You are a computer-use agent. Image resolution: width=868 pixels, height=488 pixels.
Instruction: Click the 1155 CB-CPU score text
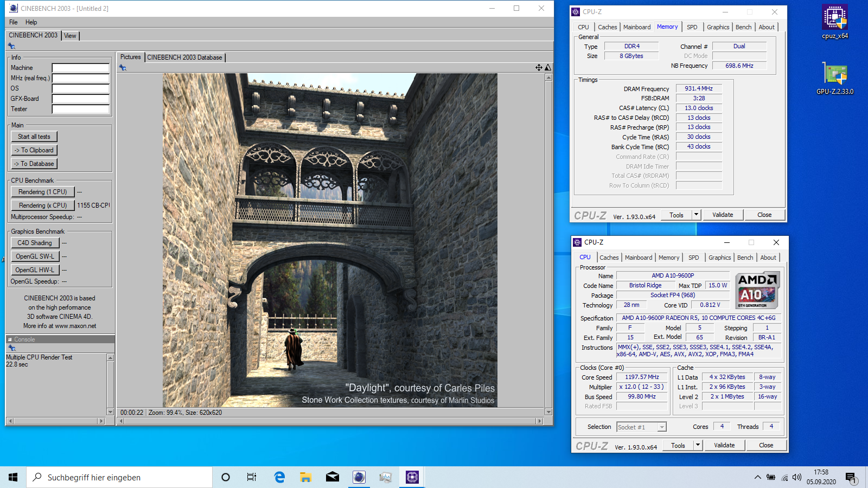[x=93, y=206]
